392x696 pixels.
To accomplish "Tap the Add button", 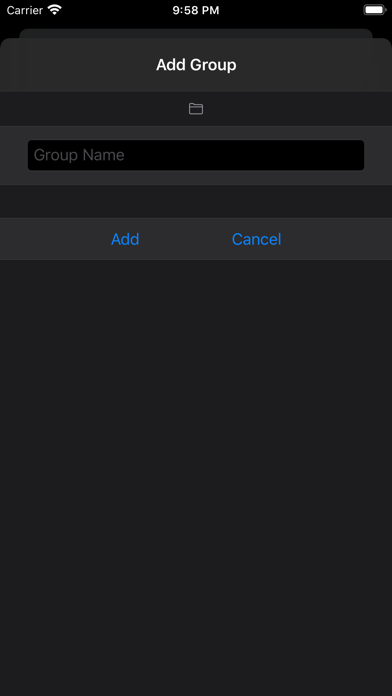I will (125, 239).
